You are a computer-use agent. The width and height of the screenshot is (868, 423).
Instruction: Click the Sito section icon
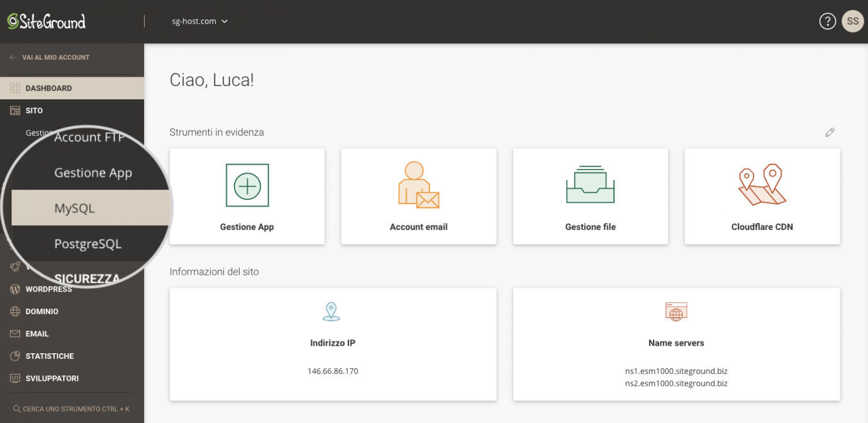[x=15, y=111]
